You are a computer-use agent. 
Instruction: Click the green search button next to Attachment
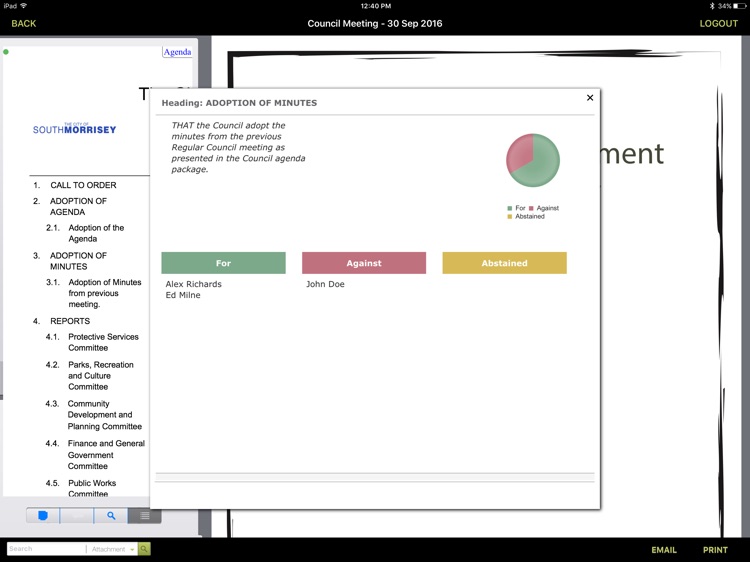(144, 549)
